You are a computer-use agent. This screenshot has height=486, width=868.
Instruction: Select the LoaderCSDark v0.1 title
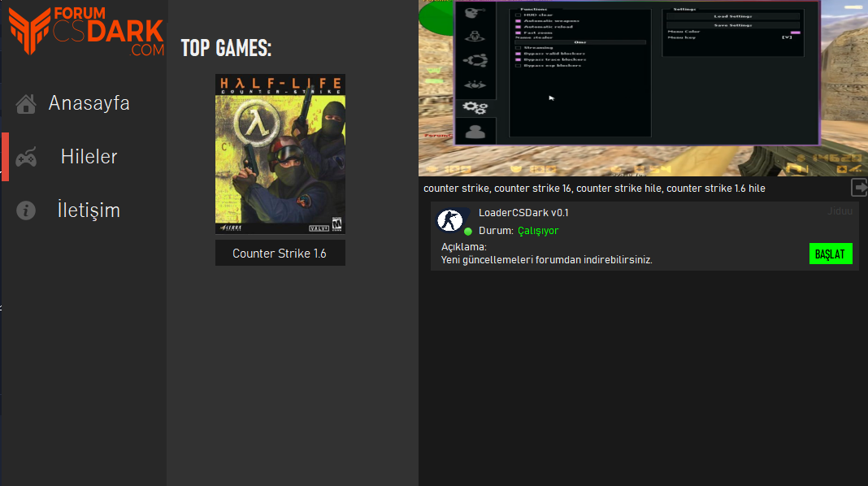(x=523, y=213)
